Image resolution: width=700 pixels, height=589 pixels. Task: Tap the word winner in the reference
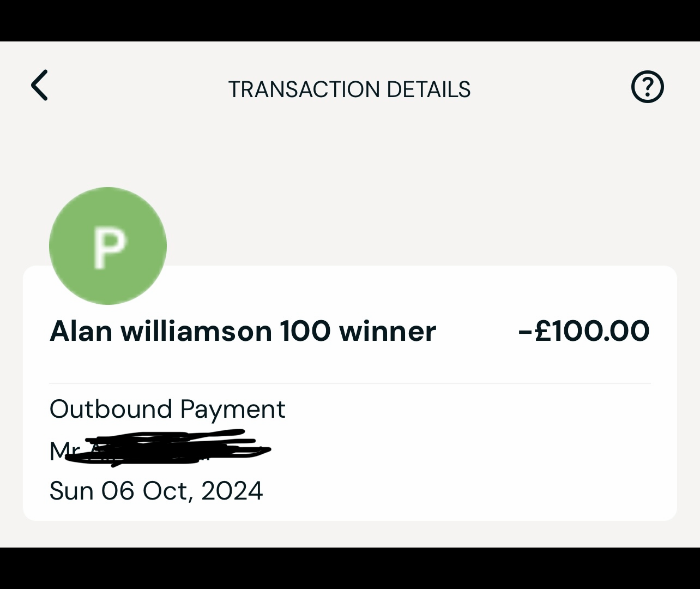pos(388,331)
